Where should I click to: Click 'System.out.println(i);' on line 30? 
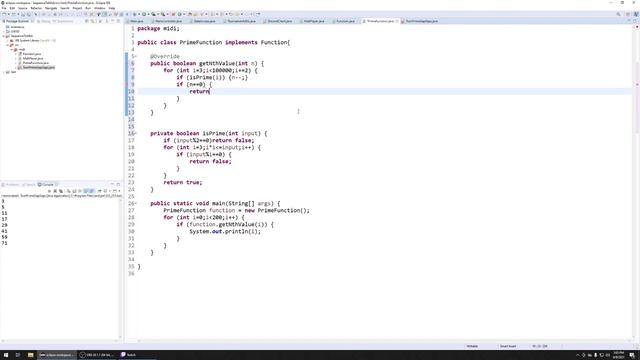(x=225, y=231)
